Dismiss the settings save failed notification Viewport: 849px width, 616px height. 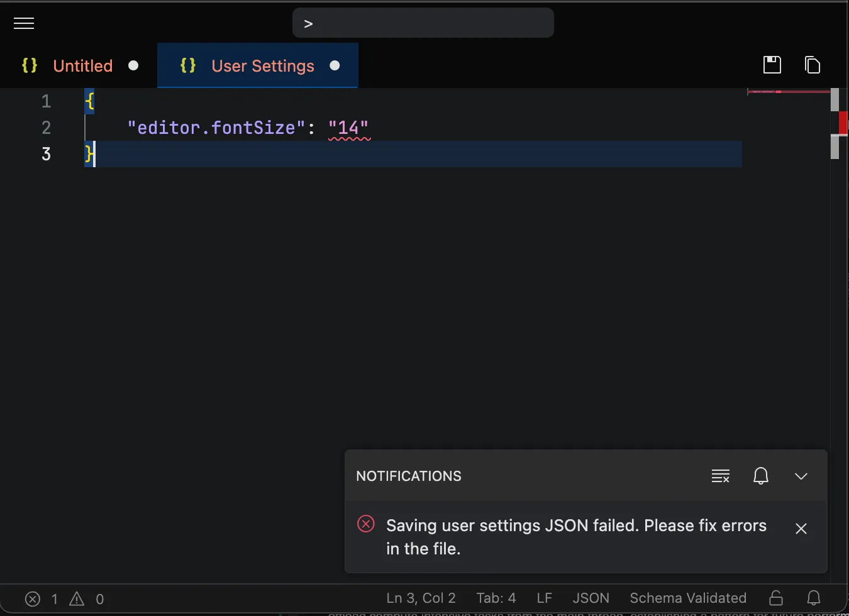click(801, 529)
